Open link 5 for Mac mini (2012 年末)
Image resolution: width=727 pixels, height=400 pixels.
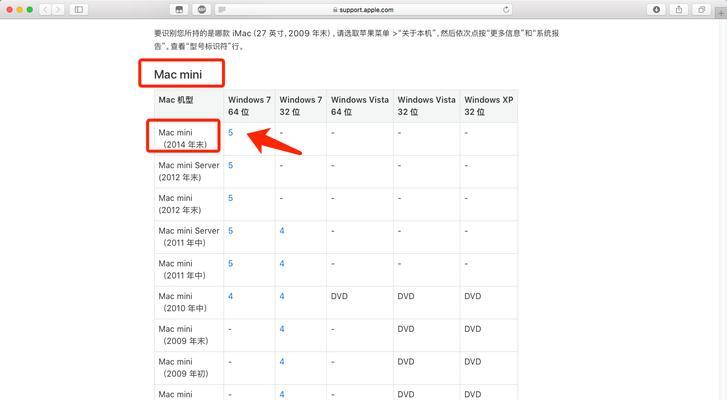pos(230,198)
